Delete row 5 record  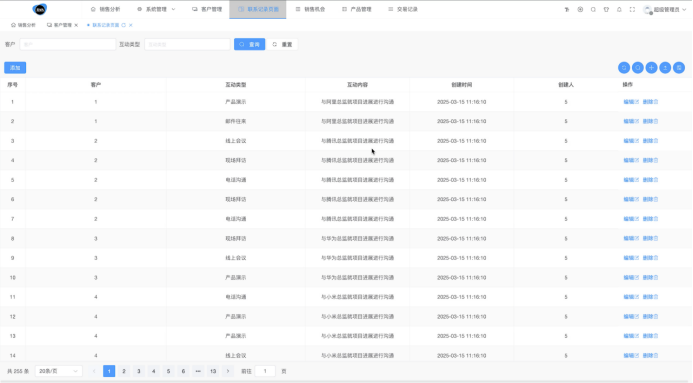[650, 180]
